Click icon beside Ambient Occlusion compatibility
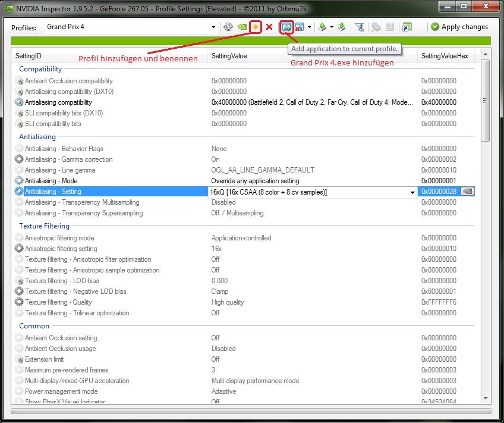This screenshot has width=504, height=423. (x=19, y=81)
